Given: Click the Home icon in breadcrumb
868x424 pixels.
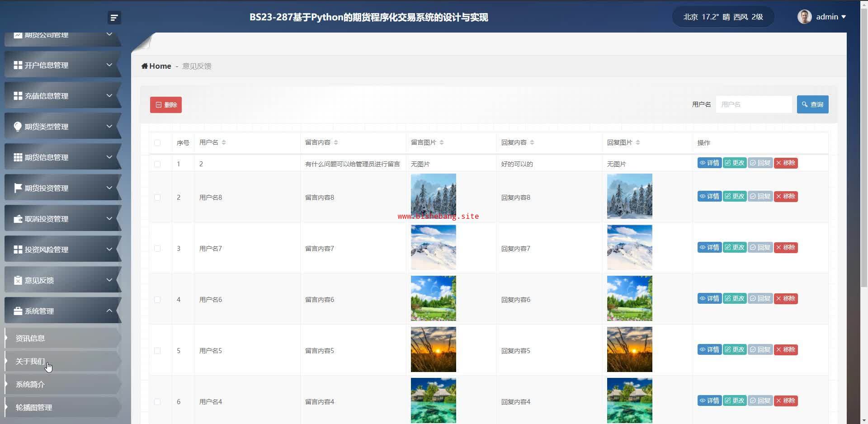Looking at the screenshot, I should coord(145,66).
